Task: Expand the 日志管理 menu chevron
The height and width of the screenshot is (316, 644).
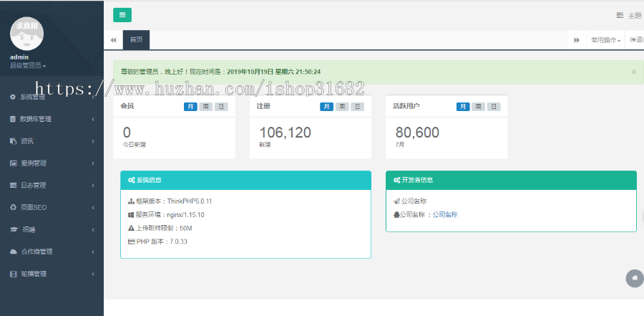Action: (x=93, y=186)
